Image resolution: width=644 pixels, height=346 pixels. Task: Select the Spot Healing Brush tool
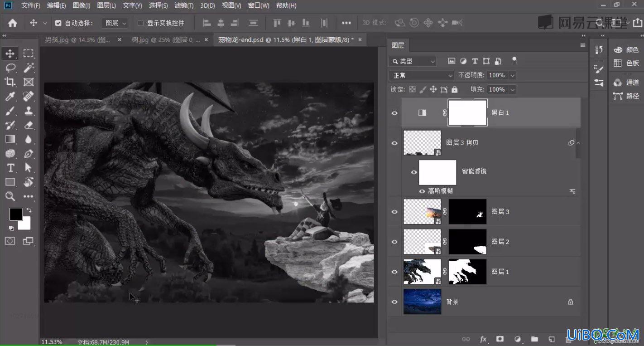pyautogui.click(x=29, y=96)
